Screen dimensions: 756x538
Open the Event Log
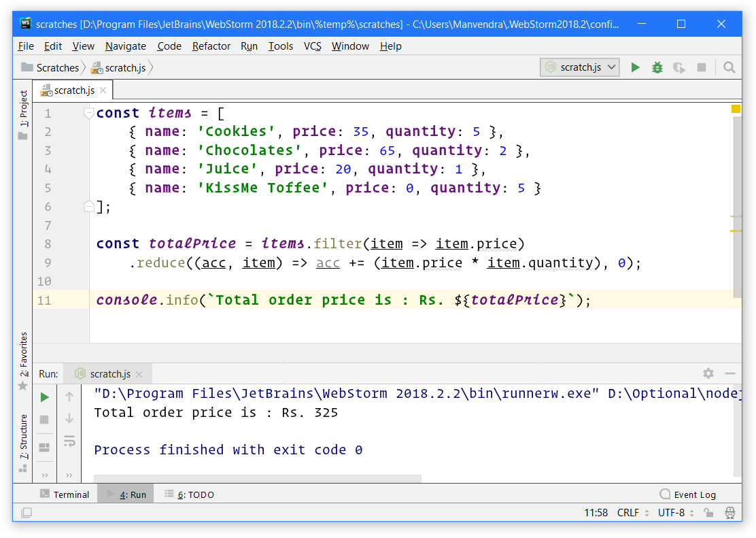(x=688, y=494)
